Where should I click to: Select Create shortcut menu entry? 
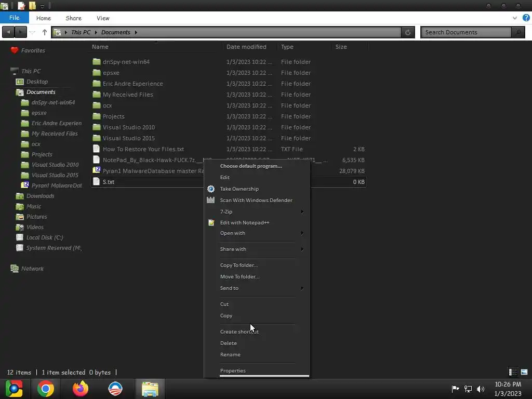pos(239,332)
